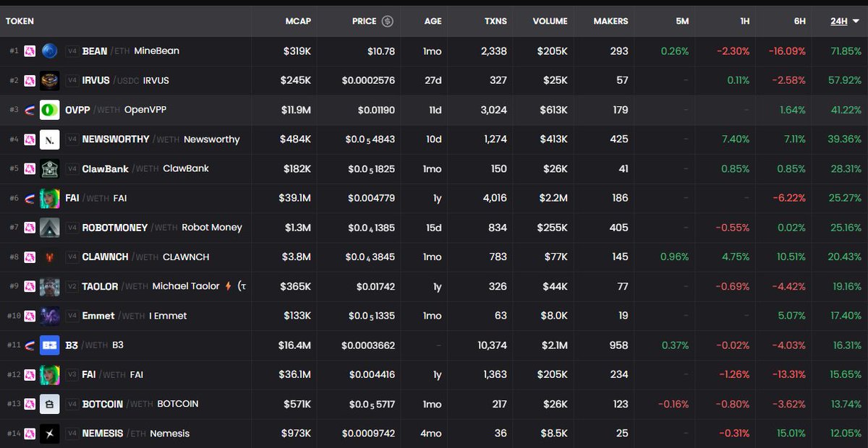Open the B3 /WETH pair link
868x448 pixels.
tap(86, 345)
